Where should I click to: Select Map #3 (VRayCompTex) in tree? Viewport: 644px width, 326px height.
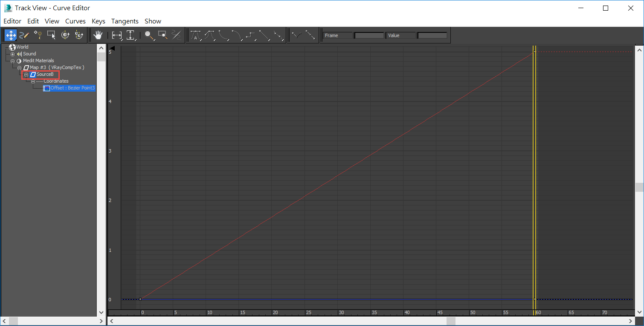(57, 68)
